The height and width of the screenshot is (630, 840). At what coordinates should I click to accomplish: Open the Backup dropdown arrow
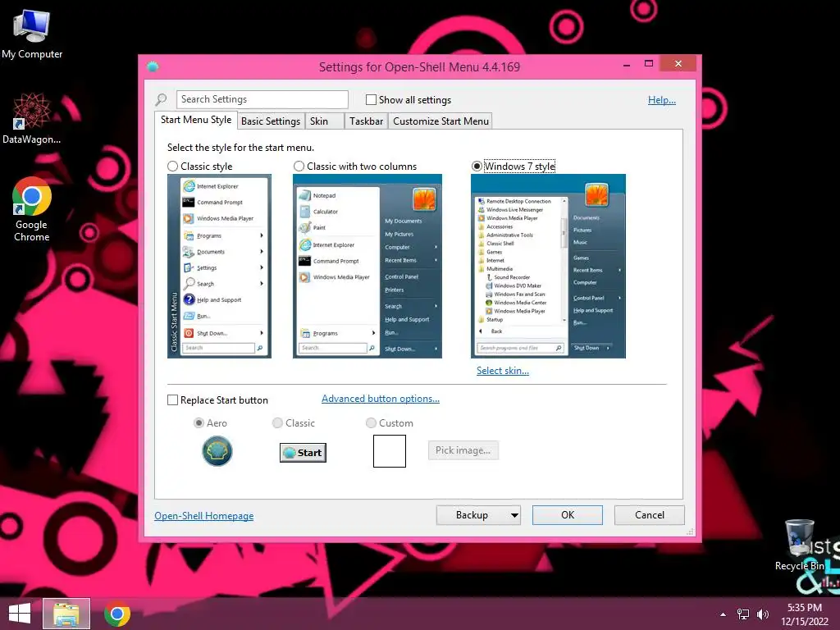pyautogui.click(x=514, y=515)
